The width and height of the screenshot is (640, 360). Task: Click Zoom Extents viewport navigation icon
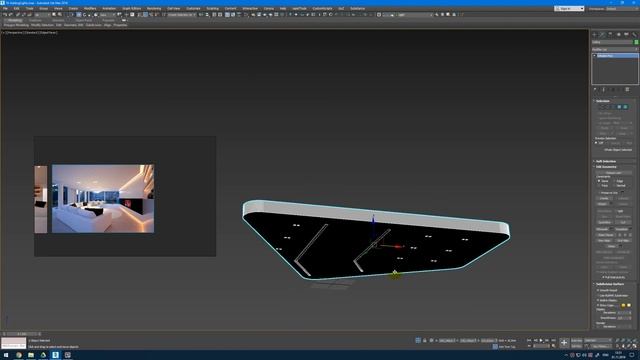pyautogui.click(x=629, y=340)
